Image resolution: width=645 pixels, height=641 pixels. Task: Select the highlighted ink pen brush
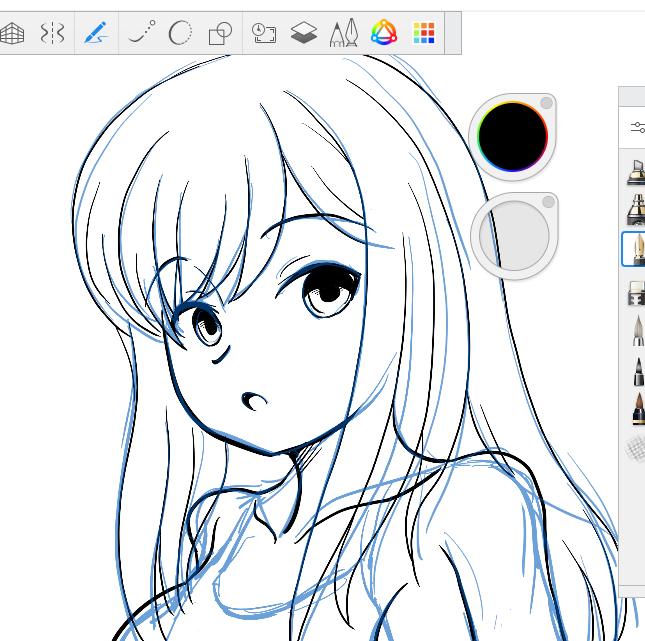(x=634, y=249)
